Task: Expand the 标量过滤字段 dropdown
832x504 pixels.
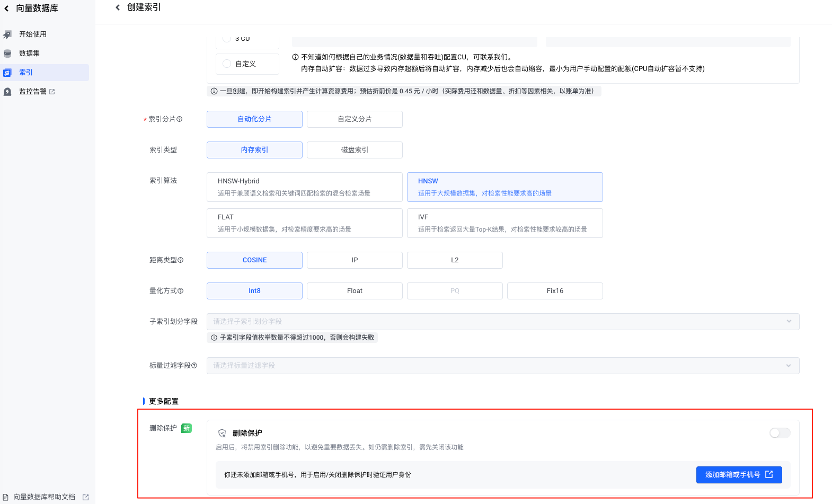Action: tap(503, 366)
